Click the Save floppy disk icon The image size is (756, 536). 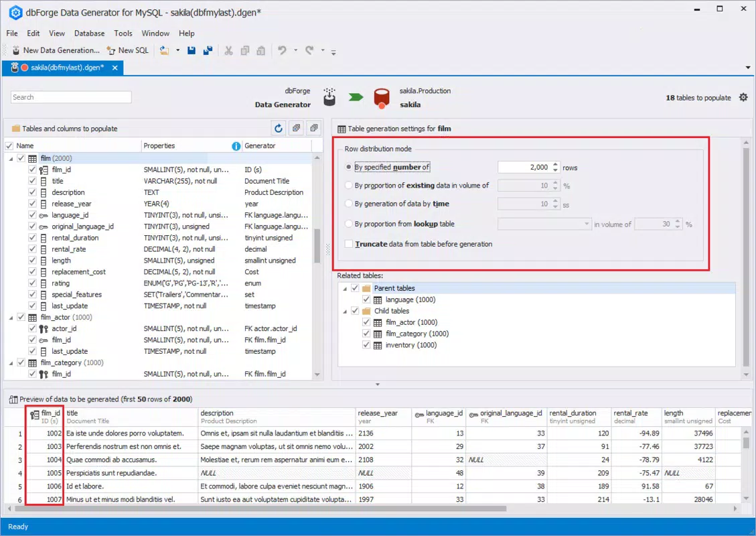pos(192,50)
